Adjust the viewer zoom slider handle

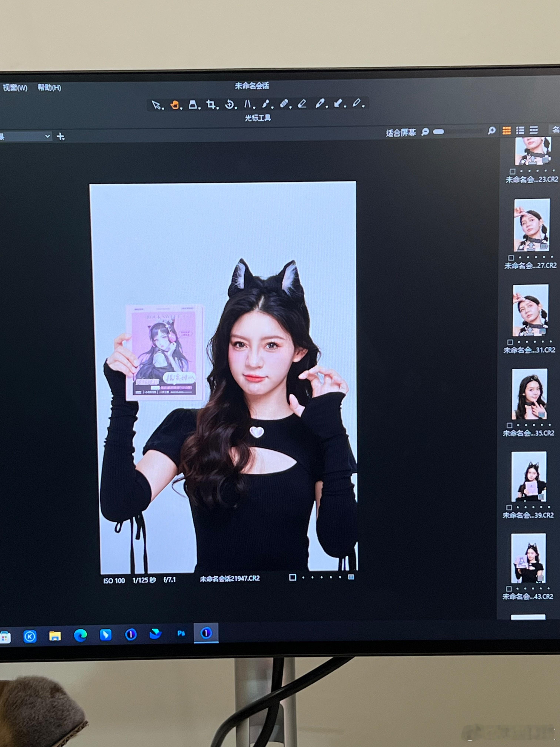pos(438,132)
